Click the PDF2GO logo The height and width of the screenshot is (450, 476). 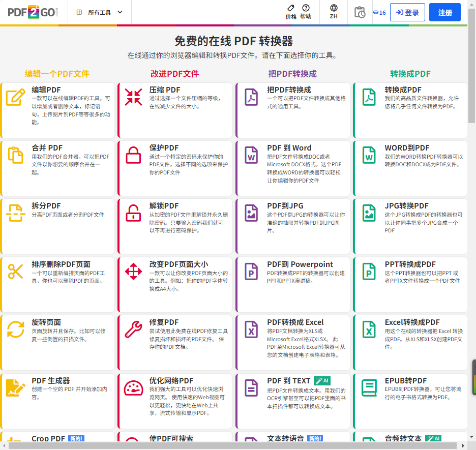33,12
